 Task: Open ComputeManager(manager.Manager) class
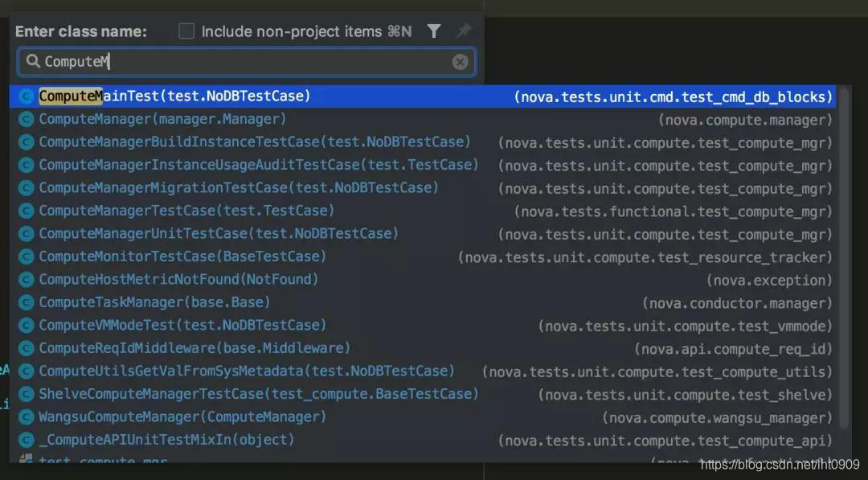[x=423, y=119]
